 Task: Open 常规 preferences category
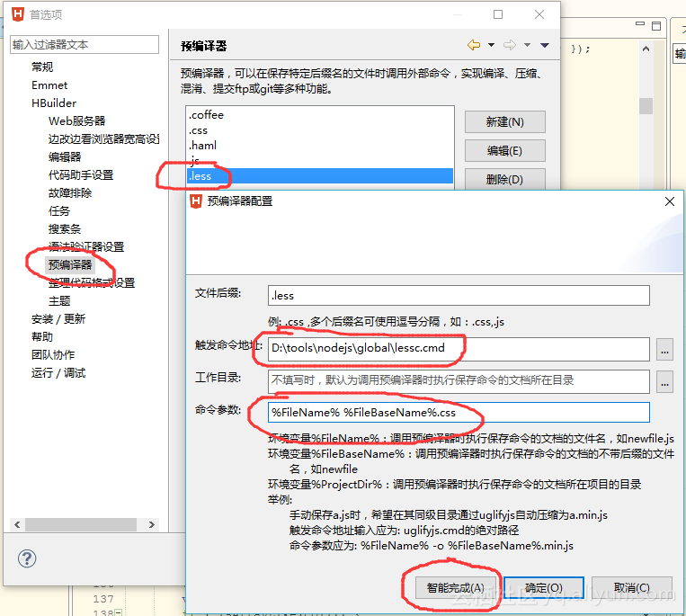(x=42, y=67)
